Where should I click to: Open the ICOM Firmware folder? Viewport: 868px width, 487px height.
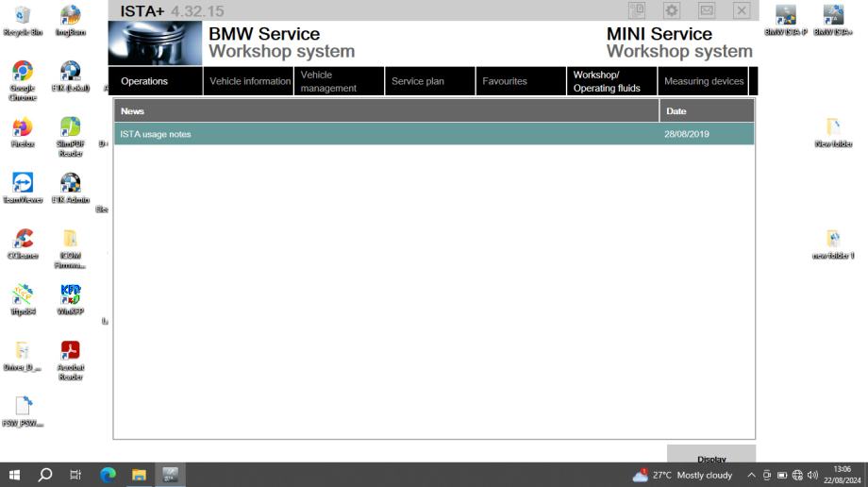[x=71, y=249]
